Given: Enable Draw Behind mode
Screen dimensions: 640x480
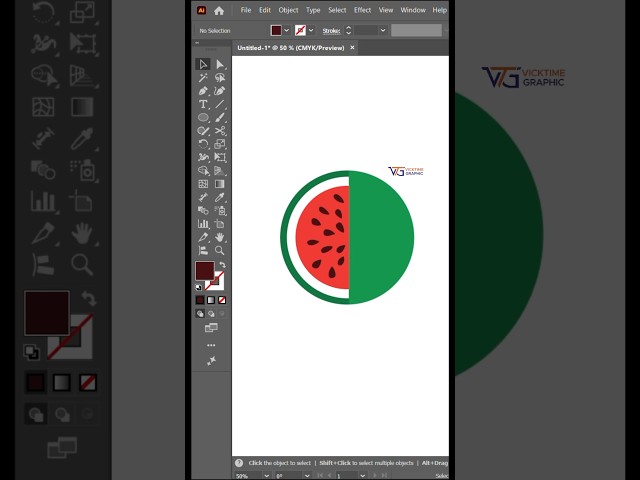Looking at the screenshot, I should coord(211,313).
